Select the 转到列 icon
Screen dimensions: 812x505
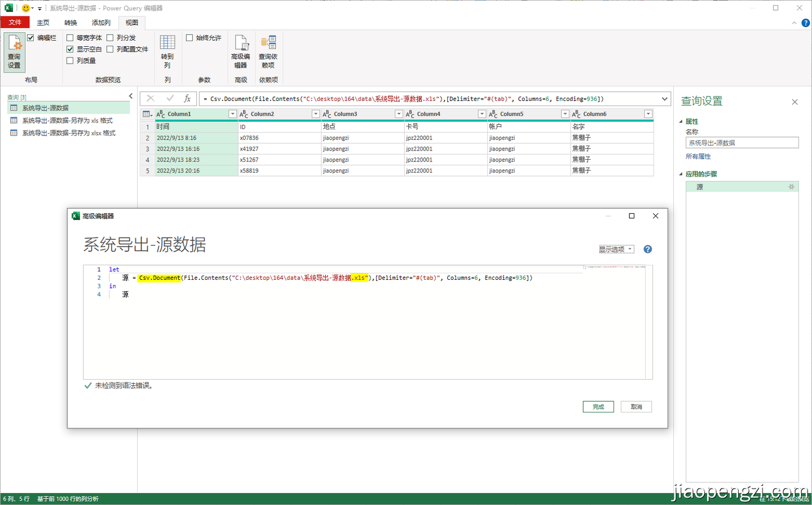[x=167, y=50]
